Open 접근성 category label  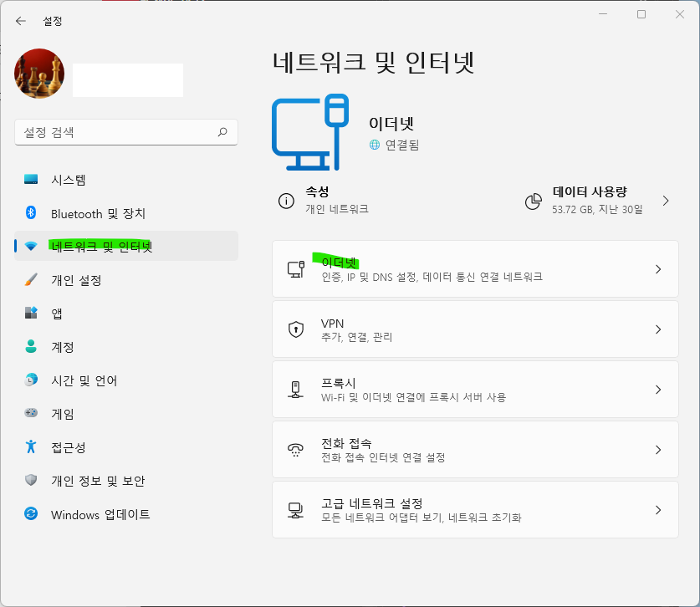(x=69, y=447)
